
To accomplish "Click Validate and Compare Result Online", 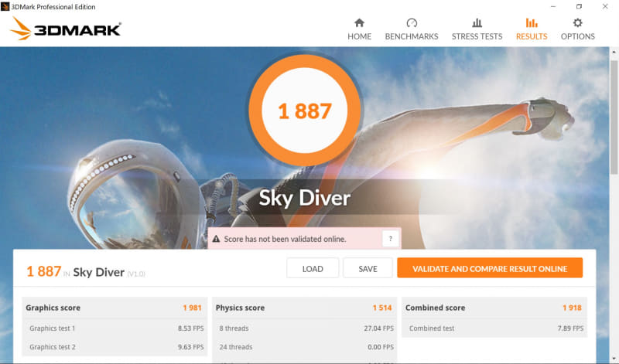I will pos(490,269).
